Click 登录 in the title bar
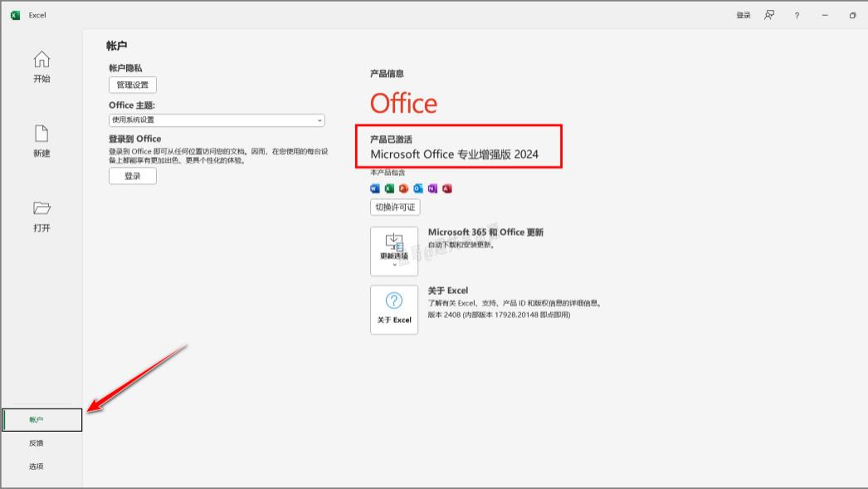This screenshot has height=489, width=868. pyautogui.click(x=743, y=16)
